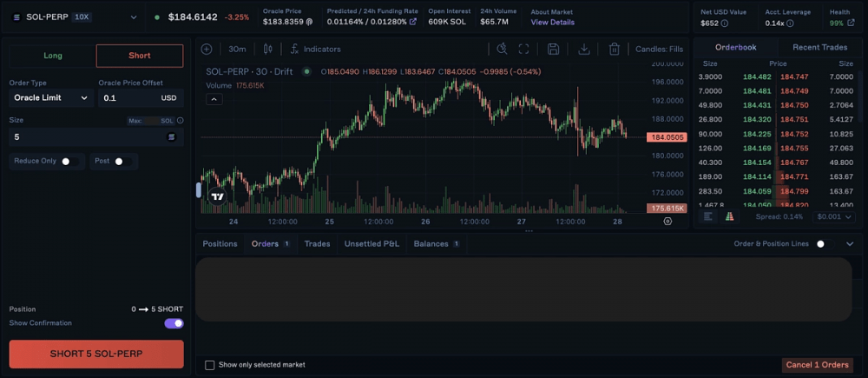Click the quick search magnifier icon on chart toolbar
868x378 pixels.
coord(502,49)
